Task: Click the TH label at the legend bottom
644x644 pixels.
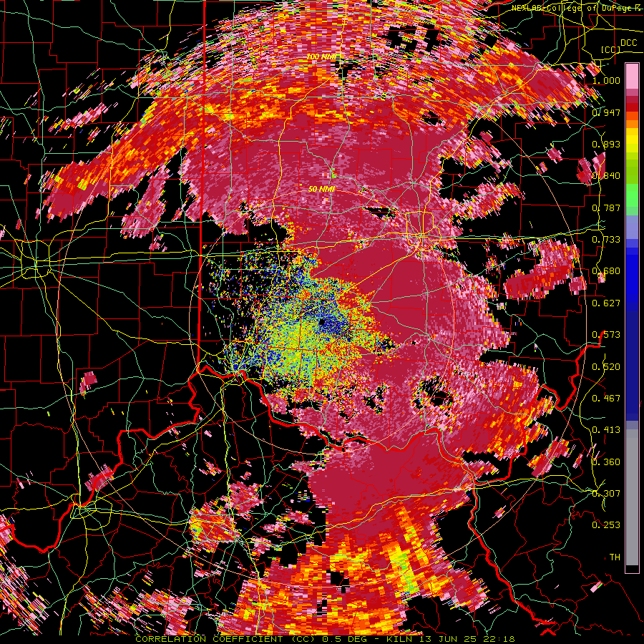Action: pos(615,557)
